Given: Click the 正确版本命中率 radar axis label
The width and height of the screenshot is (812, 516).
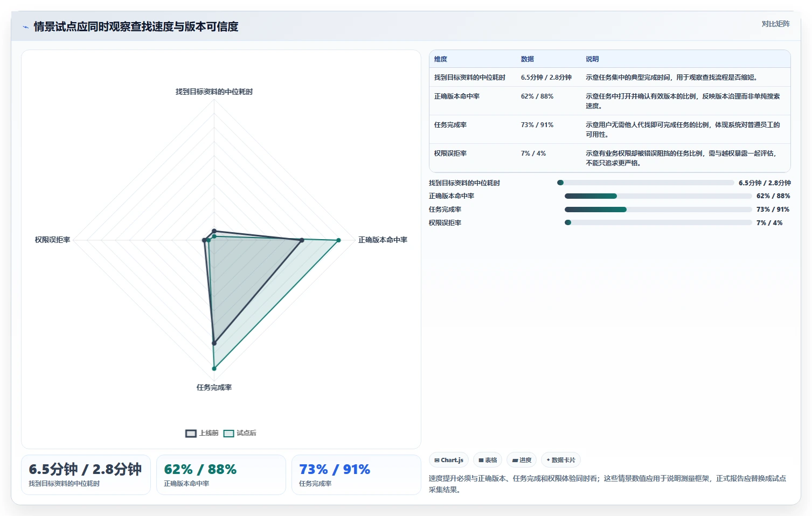Looking at the screenshot, I should pos(383,240).
